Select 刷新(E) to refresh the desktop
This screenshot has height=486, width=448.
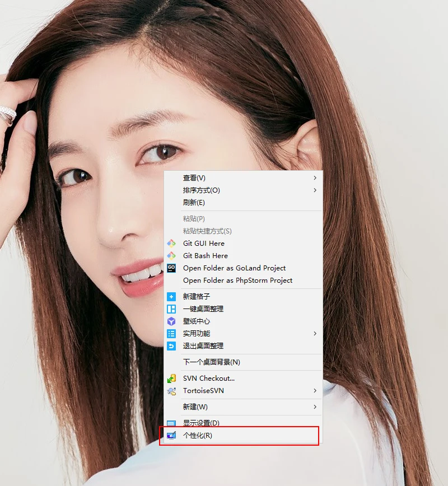pos(194,203)
